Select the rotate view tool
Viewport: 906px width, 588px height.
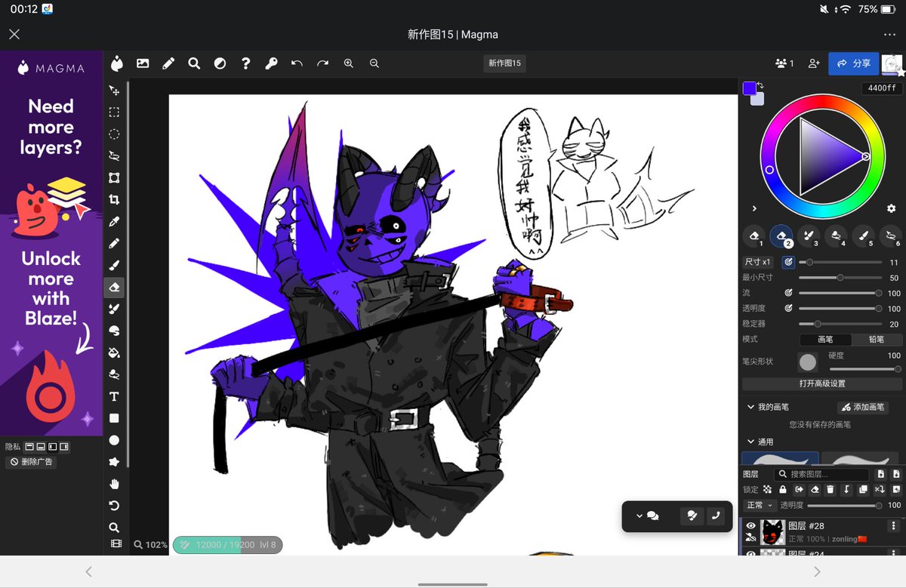[x=114, y=506]
